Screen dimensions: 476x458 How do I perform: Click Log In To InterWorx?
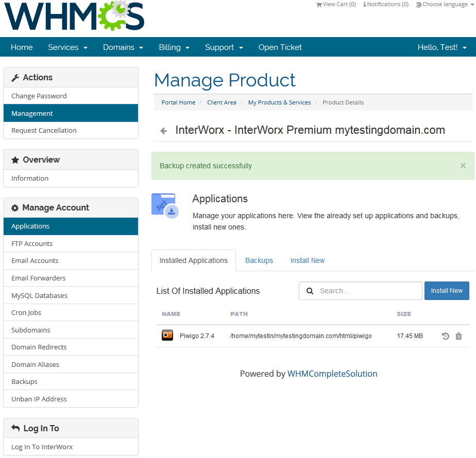pos(71,447)
